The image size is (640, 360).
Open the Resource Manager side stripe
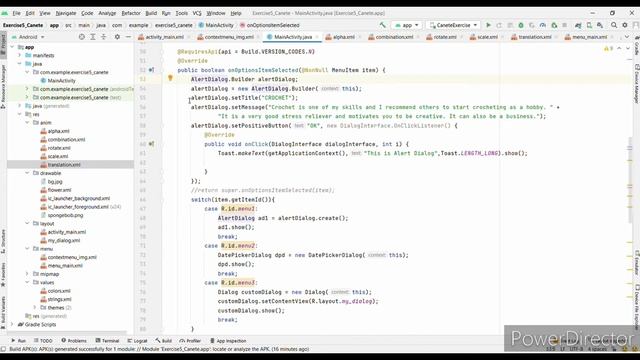pos(3,86)
